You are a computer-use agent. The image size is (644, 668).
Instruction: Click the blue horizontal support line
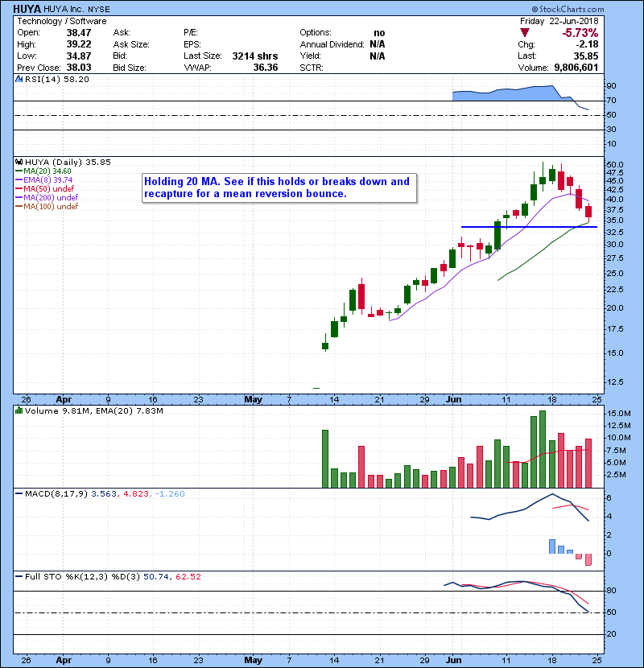click(x=529, y=227)
